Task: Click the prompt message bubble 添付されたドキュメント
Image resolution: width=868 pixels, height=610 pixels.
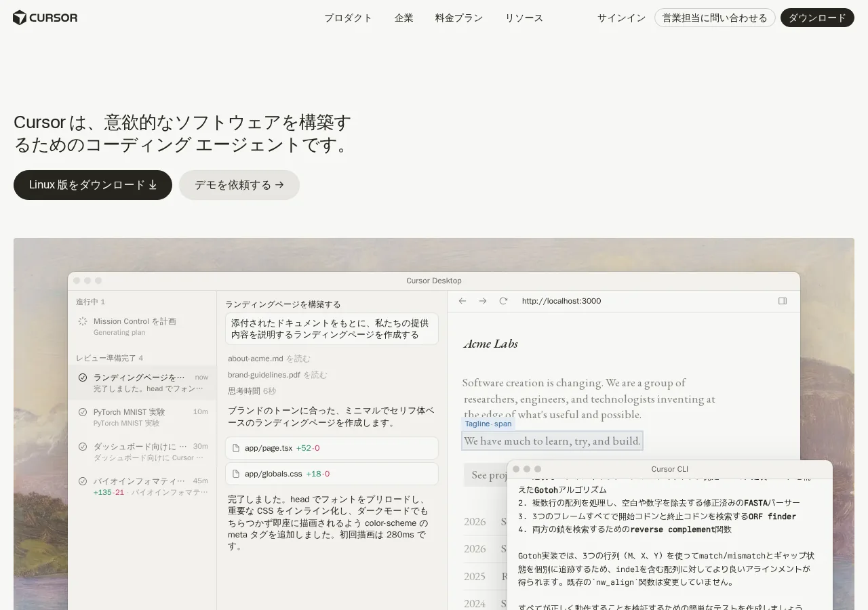Action: pos(332,329)
